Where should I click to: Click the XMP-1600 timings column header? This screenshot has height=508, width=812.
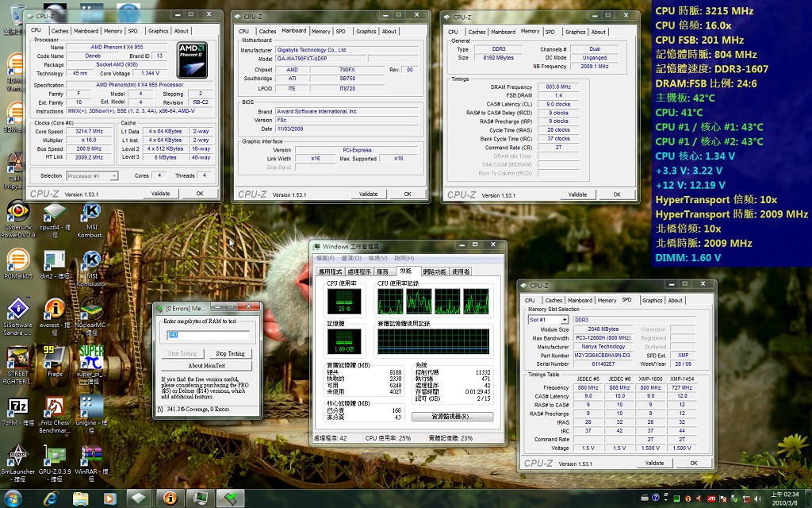(x=650, y=379)
